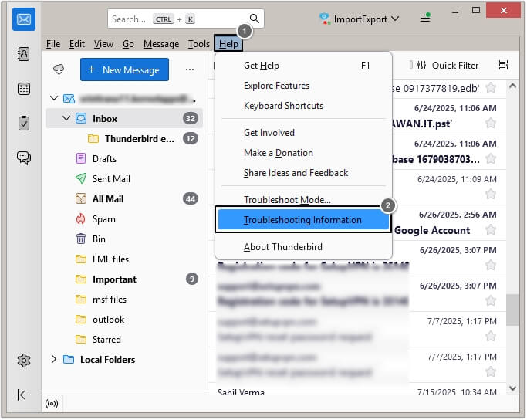The image size is (527, 420).
Task: Open the Tasks space icon
Action: [x=24, y=123]
